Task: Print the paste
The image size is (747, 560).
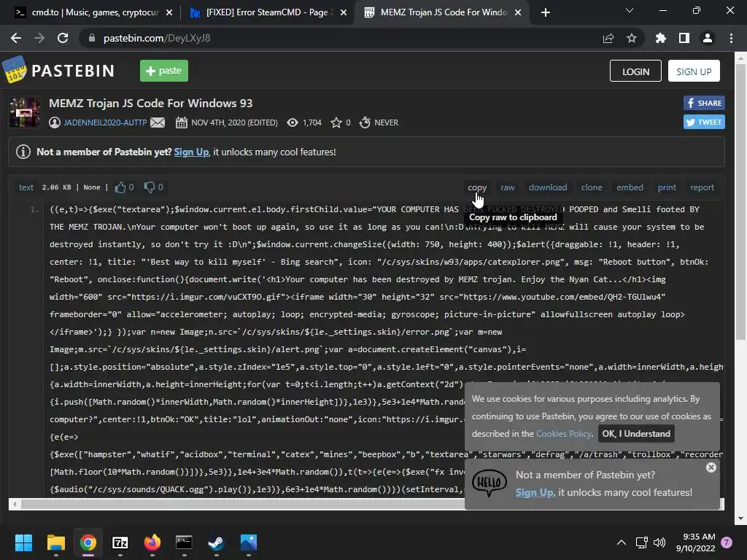Action: [x=667, y=187]
